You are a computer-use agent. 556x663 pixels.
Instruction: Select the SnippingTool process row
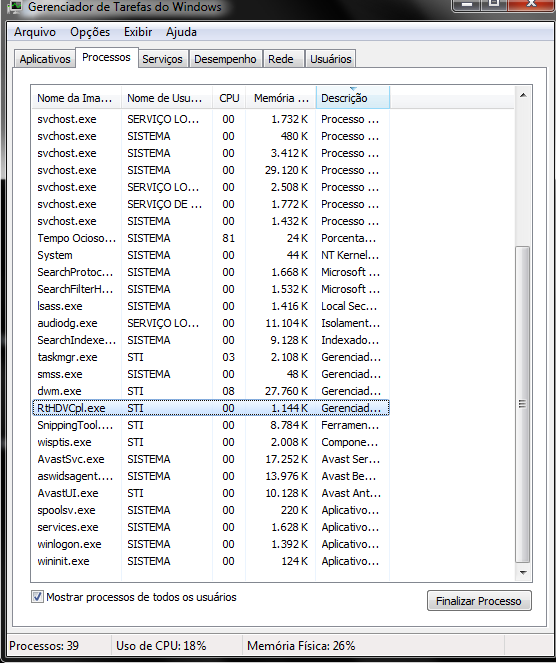click(211, 425)
